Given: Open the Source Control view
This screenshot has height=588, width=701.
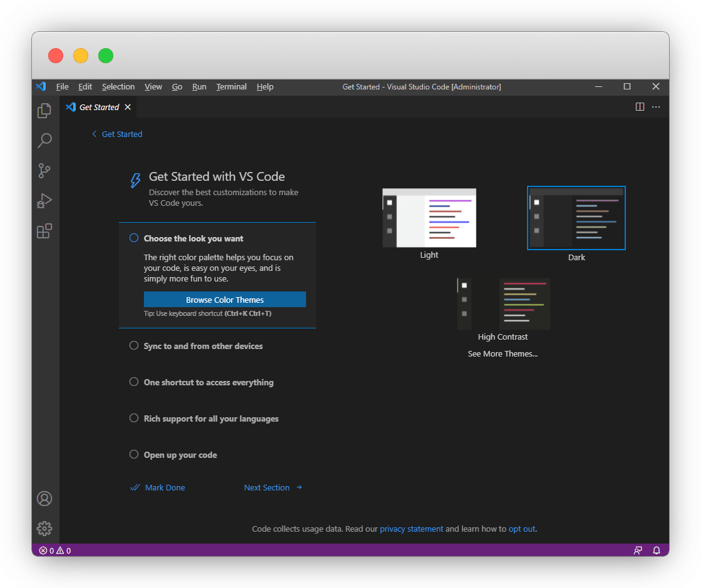Looking at the screenshot, I should tap(44, 171).
